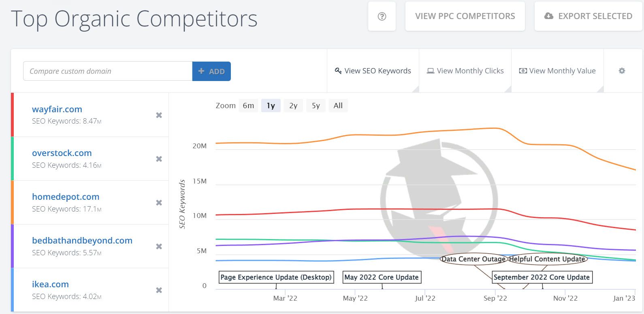Click the Export Selected button
Image resolution: width=644 pixels, height=314 pixels.
click(589, 16)
